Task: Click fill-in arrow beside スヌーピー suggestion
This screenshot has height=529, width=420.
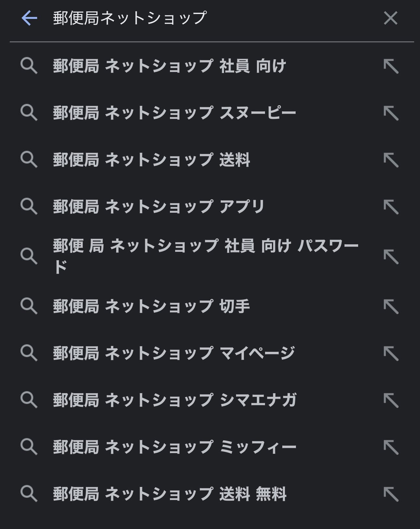Action: [391, 113]
